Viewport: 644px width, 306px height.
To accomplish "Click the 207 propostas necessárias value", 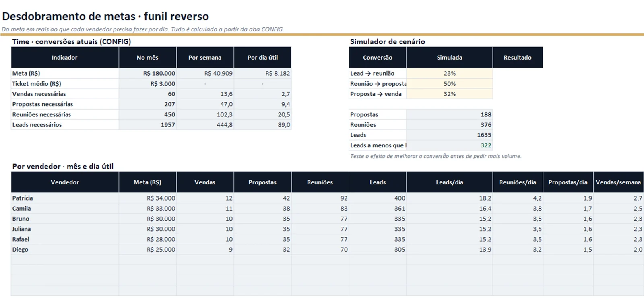I will coord(148,104).
